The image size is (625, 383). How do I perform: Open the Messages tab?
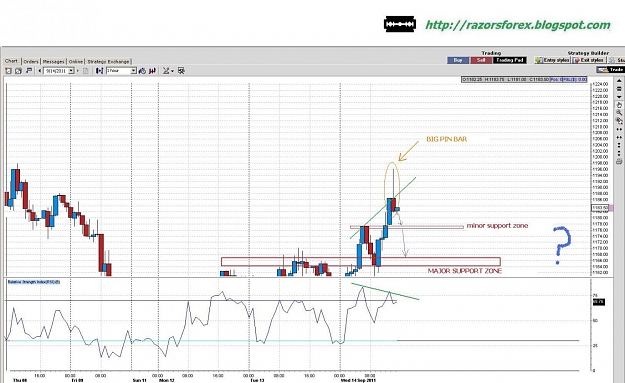[53, 61]
